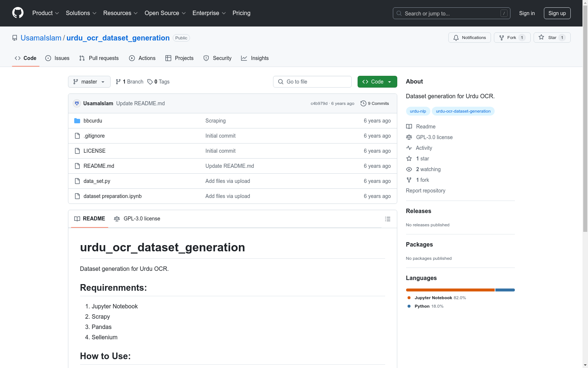The image size is (588, 368).
Task: Click the urdu-nlp topic tag
Action: 418,111
